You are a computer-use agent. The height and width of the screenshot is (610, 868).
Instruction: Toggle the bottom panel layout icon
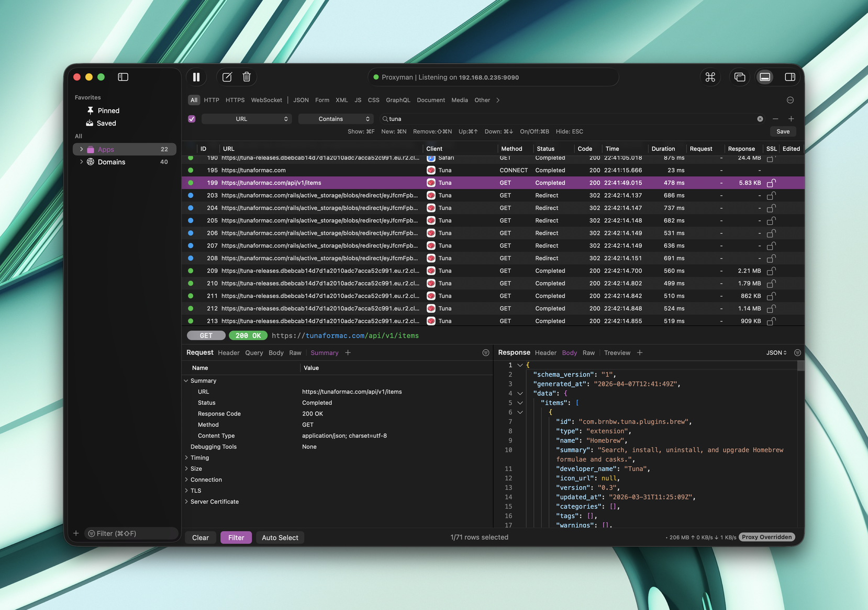point(765,77)
